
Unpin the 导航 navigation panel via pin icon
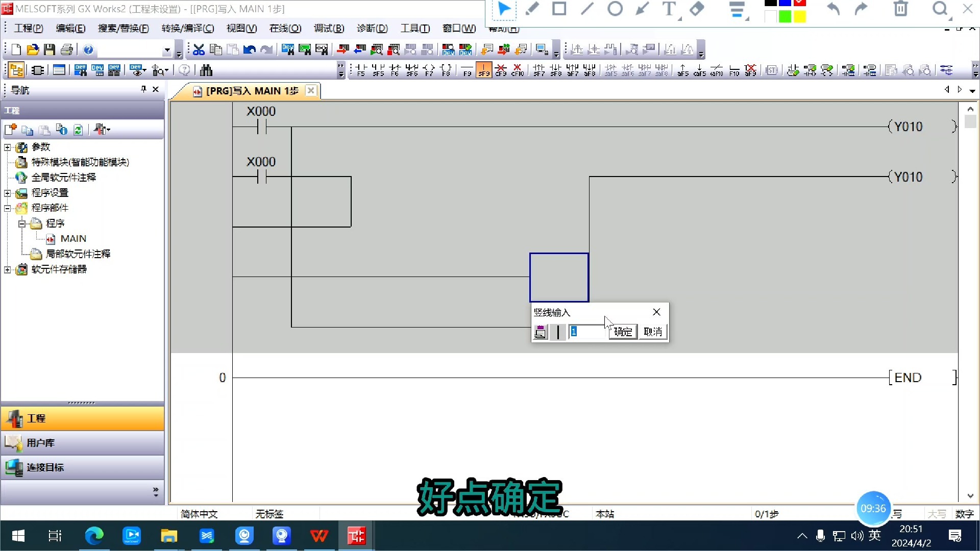click(143, 89)
